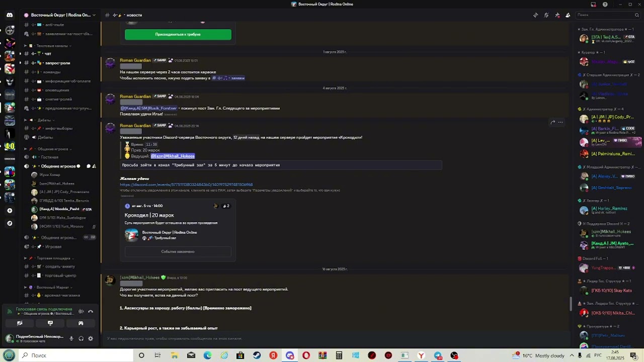Open the Восточный Округ server name dropdown
644x362 pixels.
pos(59,15)
